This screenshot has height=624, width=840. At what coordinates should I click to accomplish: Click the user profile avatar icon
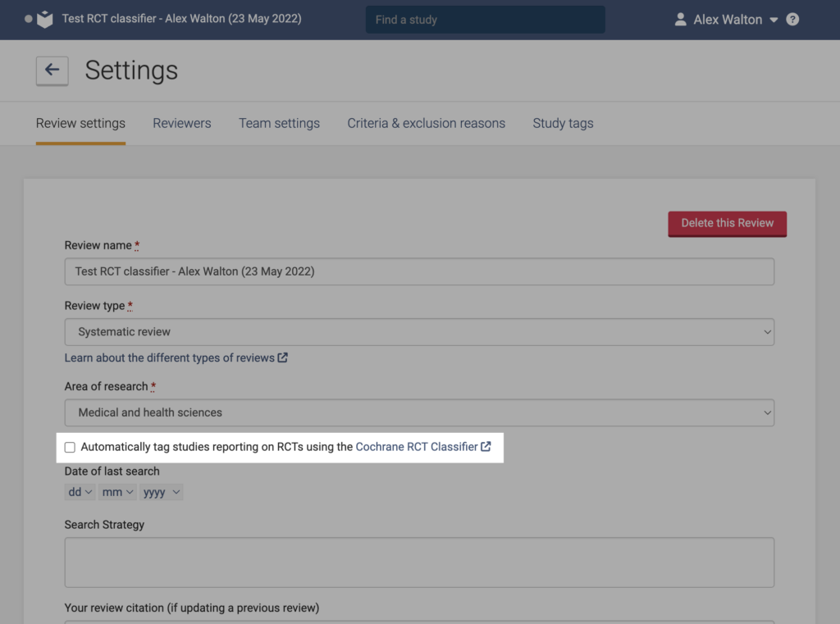coord(680,20)
